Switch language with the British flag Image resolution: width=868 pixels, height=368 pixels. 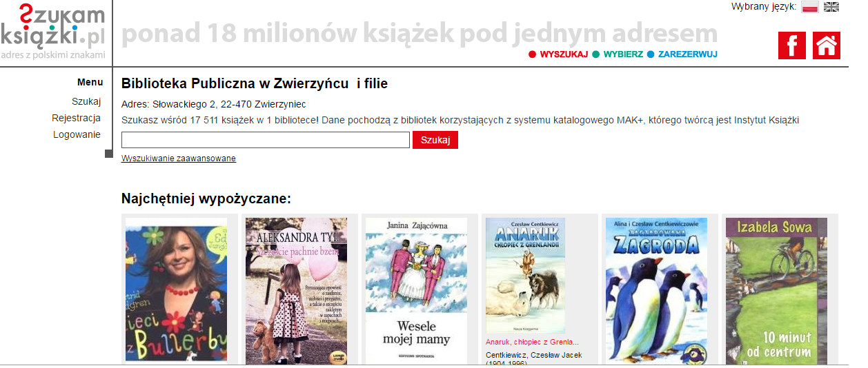[831, 7]
